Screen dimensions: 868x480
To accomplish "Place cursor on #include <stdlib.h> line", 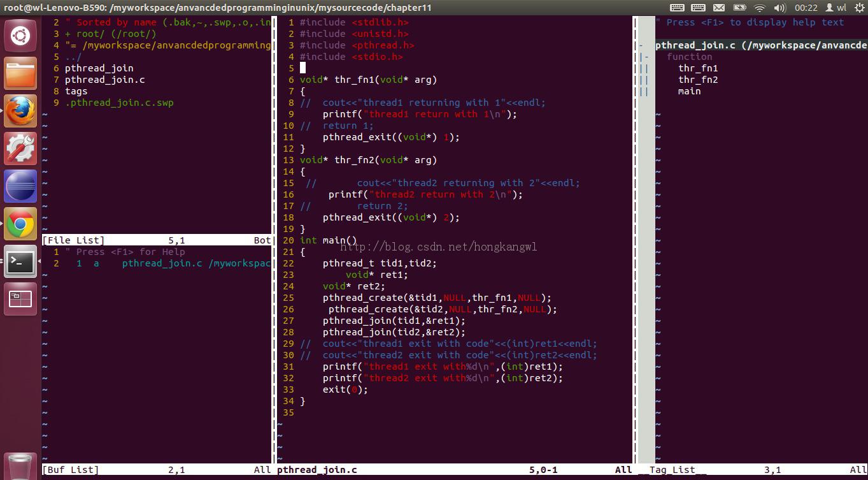I will tap(354, 22).
